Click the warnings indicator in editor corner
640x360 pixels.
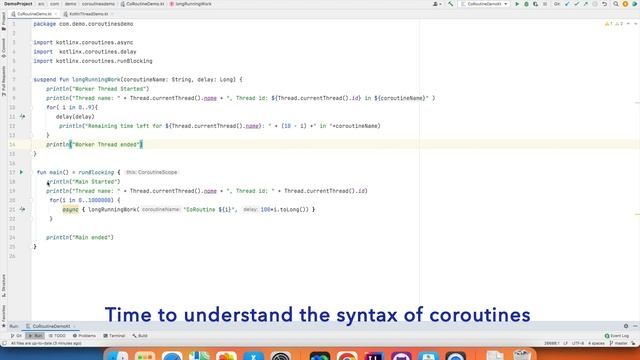point(613,24)
